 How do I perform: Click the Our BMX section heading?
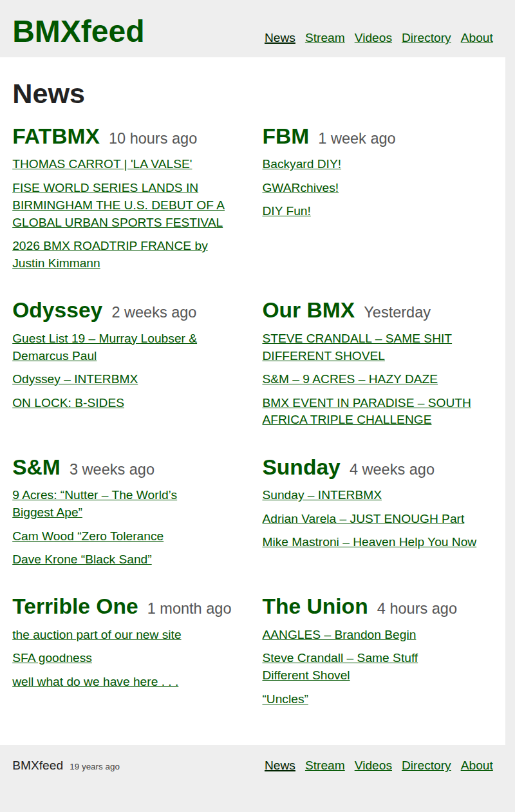coord(308,310)
